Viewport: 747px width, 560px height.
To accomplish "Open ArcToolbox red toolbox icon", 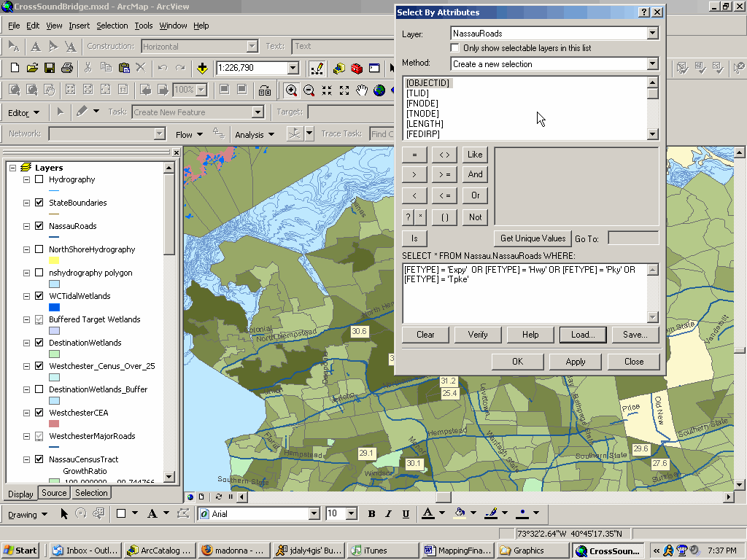I will pos(357,68).
